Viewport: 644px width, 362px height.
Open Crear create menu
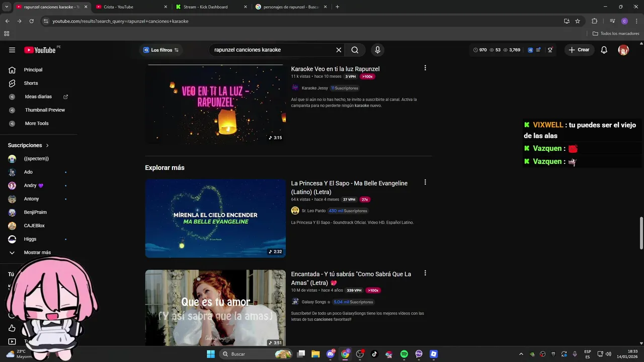[x=579, y=50]
